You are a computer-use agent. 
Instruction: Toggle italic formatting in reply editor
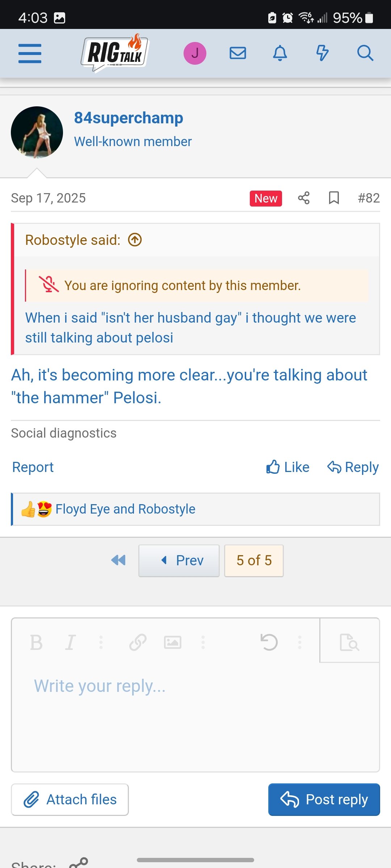tap(70, 643)
